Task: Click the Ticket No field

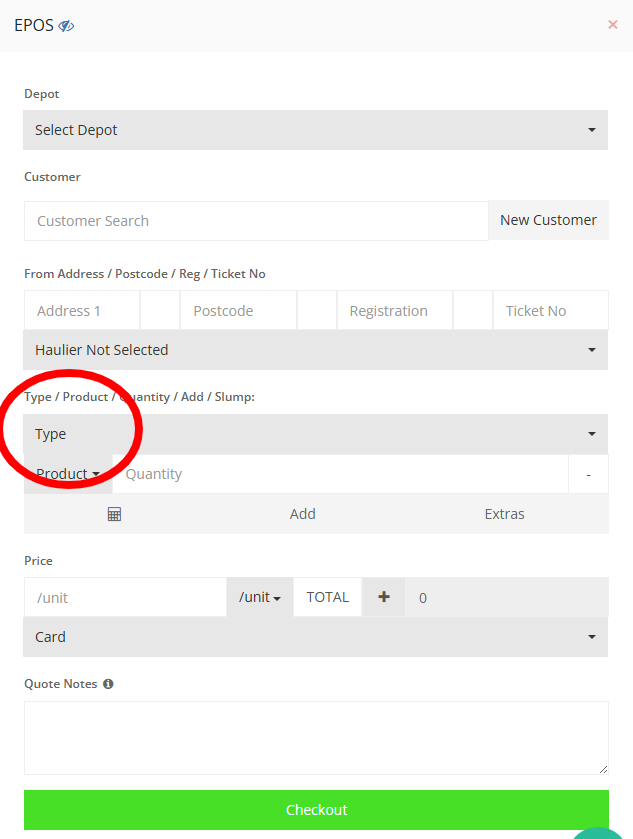Action: coord(550,311)
